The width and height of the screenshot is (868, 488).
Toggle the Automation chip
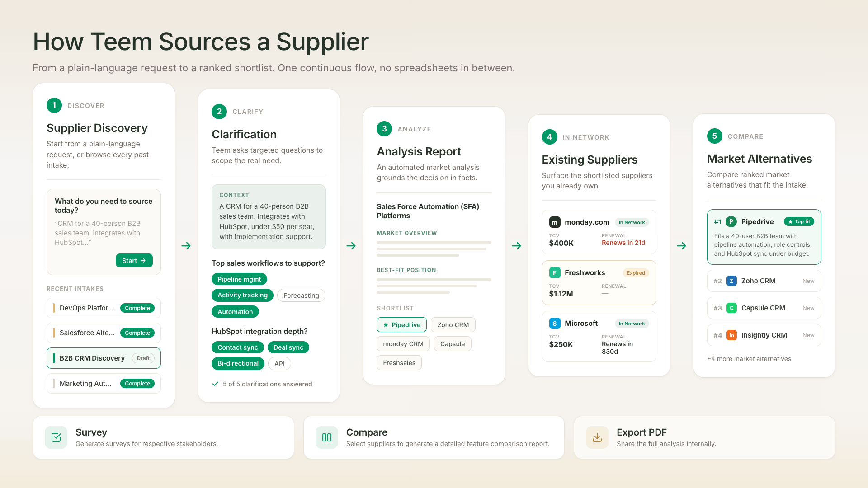(x=235, y=312)
